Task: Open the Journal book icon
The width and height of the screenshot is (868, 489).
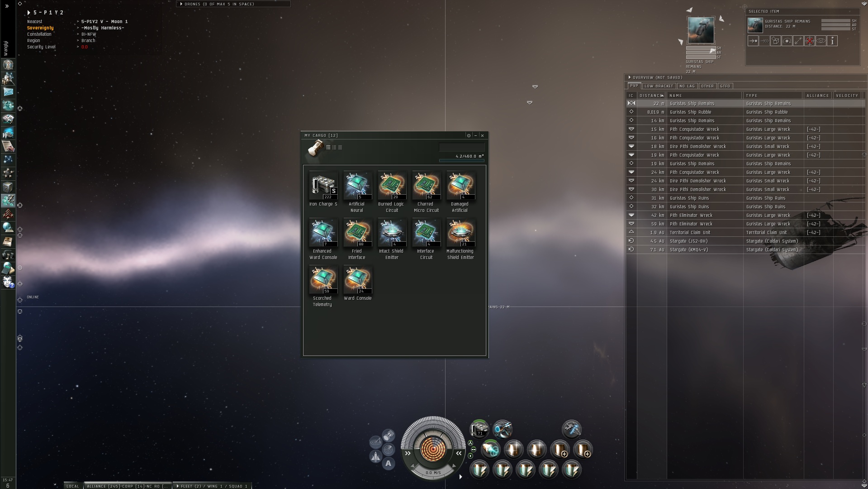Action: [8, 241]
